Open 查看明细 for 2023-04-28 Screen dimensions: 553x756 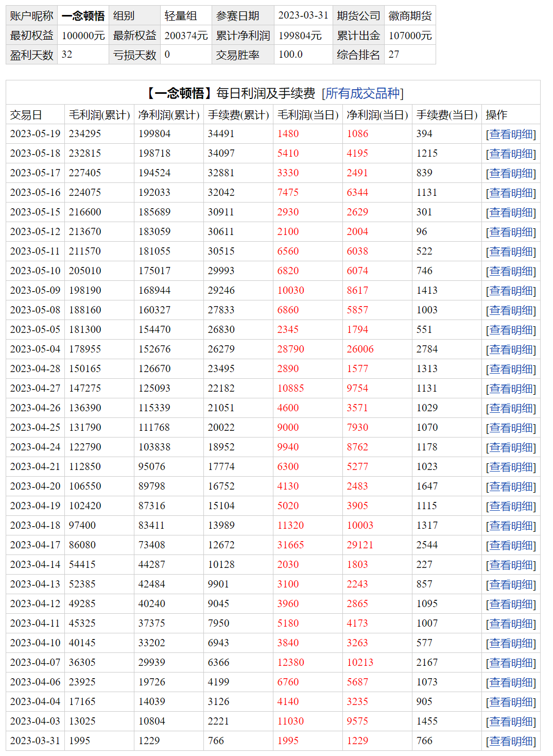point(511,369)
